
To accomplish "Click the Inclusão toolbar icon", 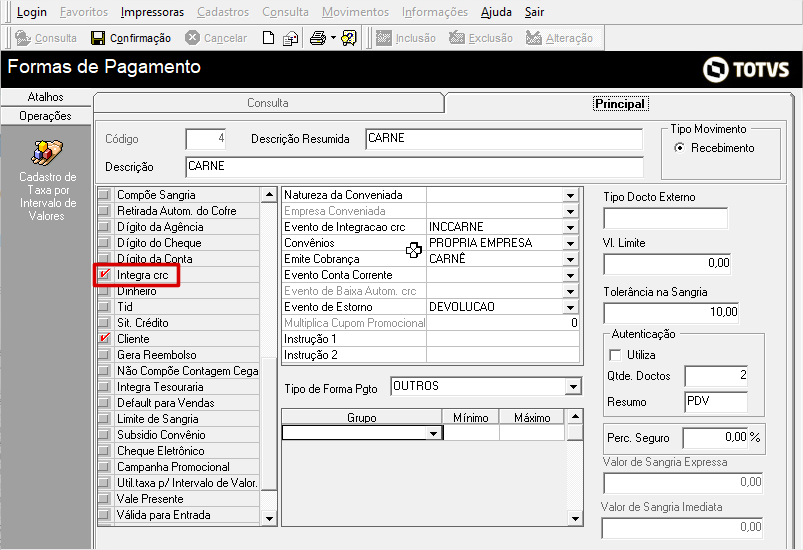I will coord(384,38).
